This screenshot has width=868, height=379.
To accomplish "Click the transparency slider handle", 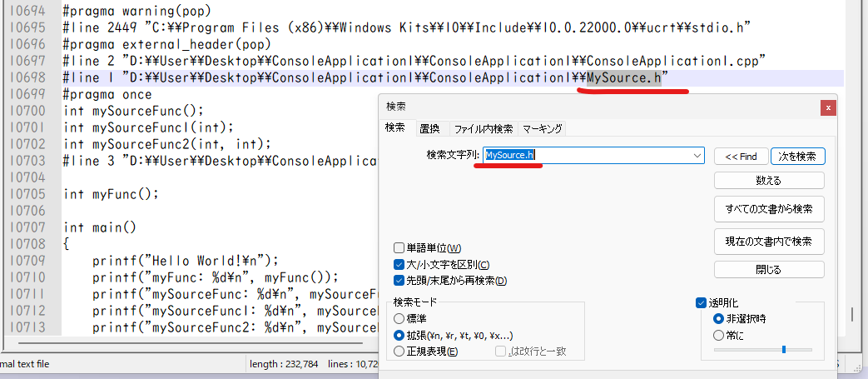I will (783, 350).
